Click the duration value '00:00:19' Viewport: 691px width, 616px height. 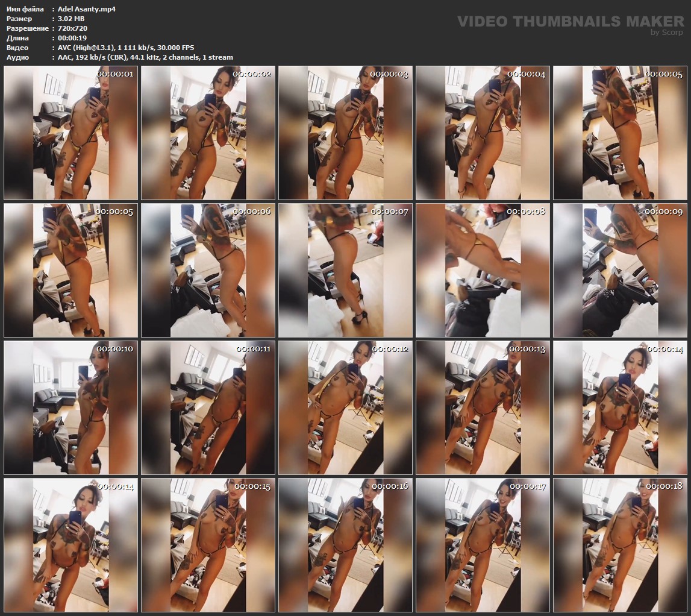coord(72,38)
